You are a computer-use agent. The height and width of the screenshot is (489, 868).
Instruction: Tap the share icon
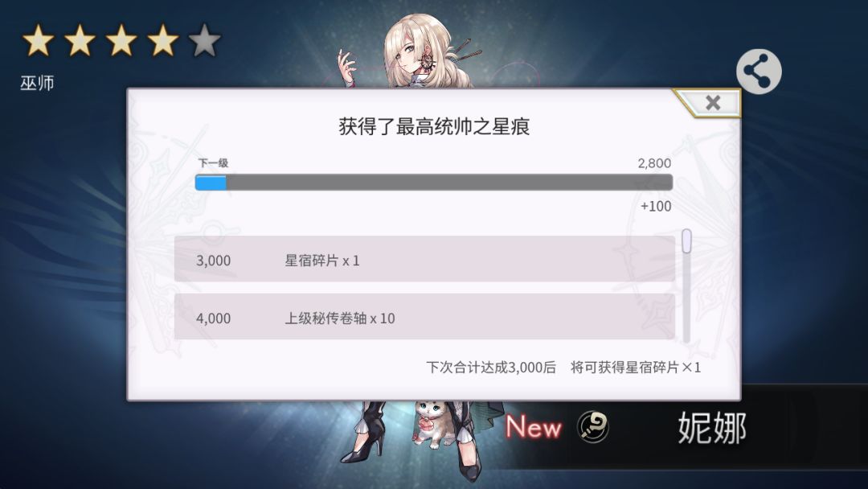click(x=759, y=72)
